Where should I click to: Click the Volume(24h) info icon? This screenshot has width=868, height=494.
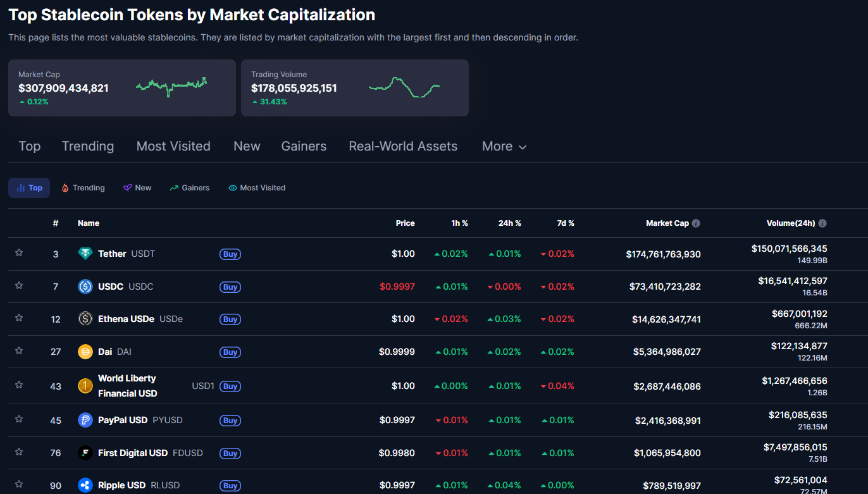[x=822, y=223]
